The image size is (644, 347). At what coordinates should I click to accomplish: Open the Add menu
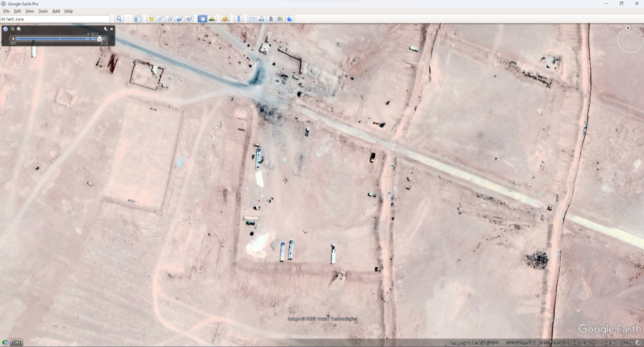point(56,11)
